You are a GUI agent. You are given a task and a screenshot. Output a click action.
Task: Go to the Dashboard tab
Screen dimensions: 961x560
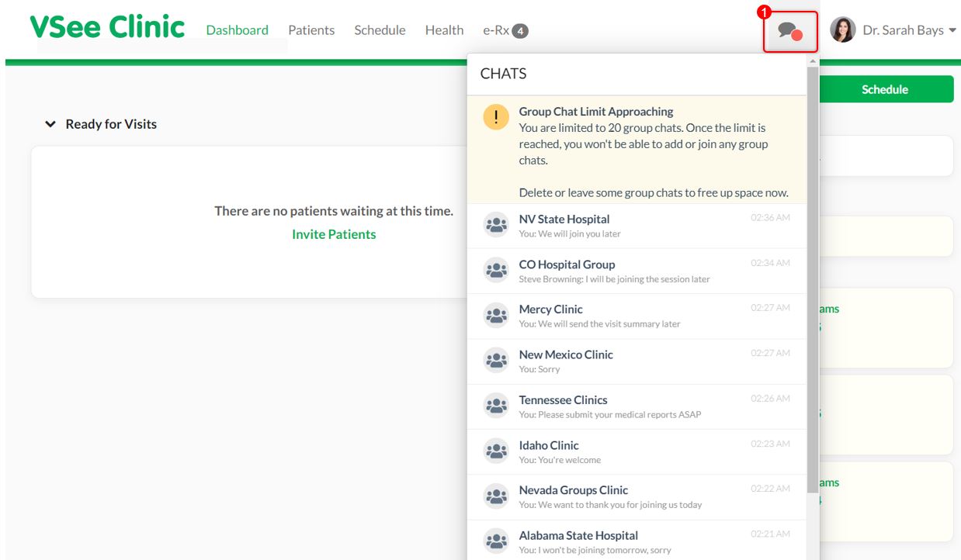pos(238,30)
